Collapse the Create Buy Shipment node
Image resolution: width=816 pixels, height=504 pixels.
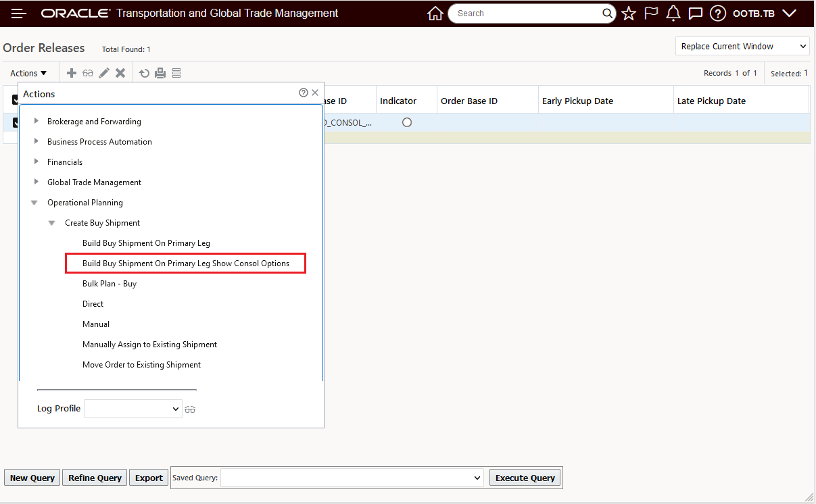click(x=52, y=223)
